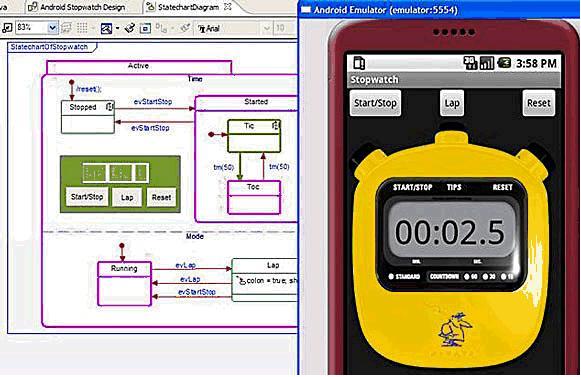The image size is (581, 377).
Task: Click the notification icon in status bar
Action: 359,63
